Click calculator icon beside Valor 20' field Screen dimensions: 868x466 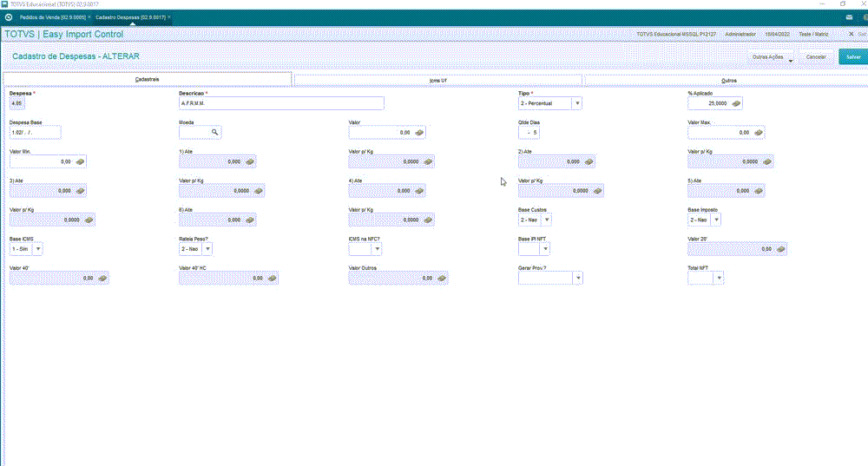click(780, 249)
